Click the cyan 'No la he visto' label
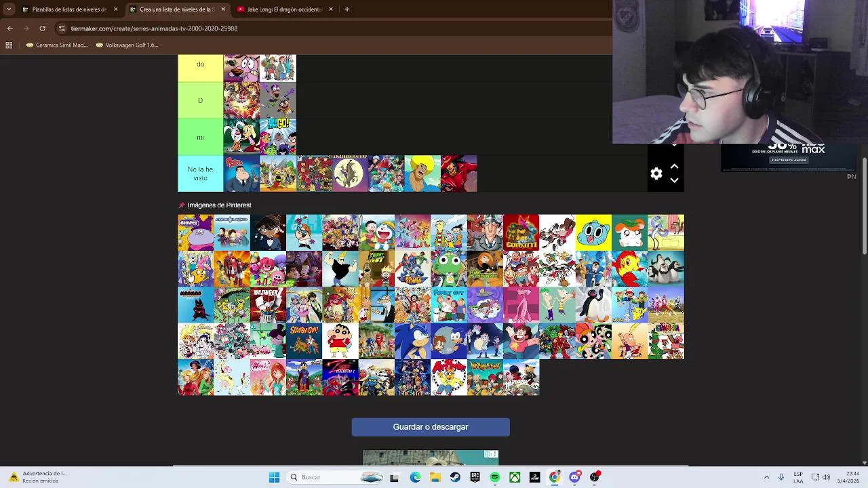The height and width of the screenshot is (488, 868). (x=201, y=174)
